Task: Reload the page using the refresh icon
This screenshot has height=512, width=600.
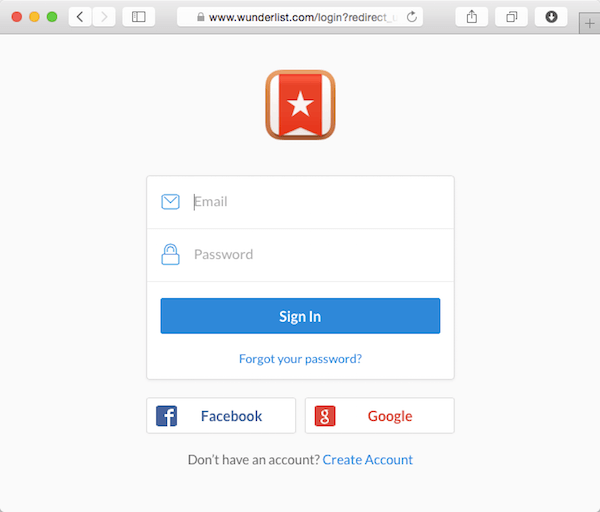Action: [412, 17]
